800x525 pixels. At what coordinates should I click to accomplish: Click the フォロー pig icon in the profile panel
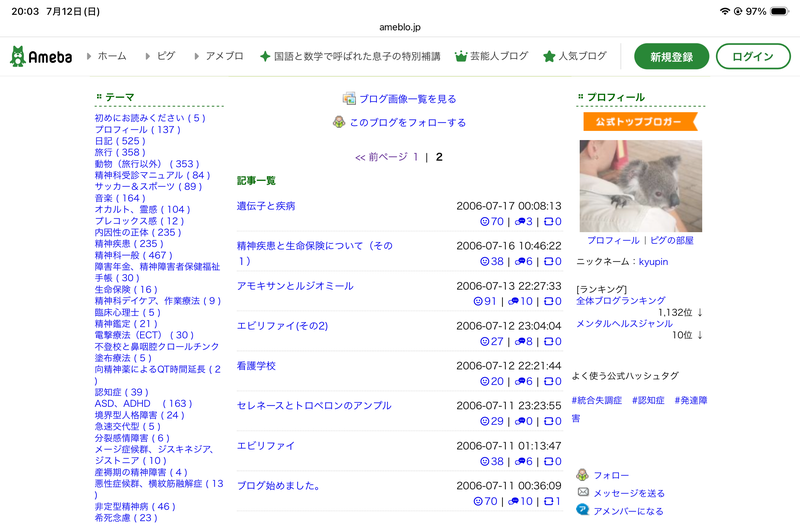coord(582,475)
